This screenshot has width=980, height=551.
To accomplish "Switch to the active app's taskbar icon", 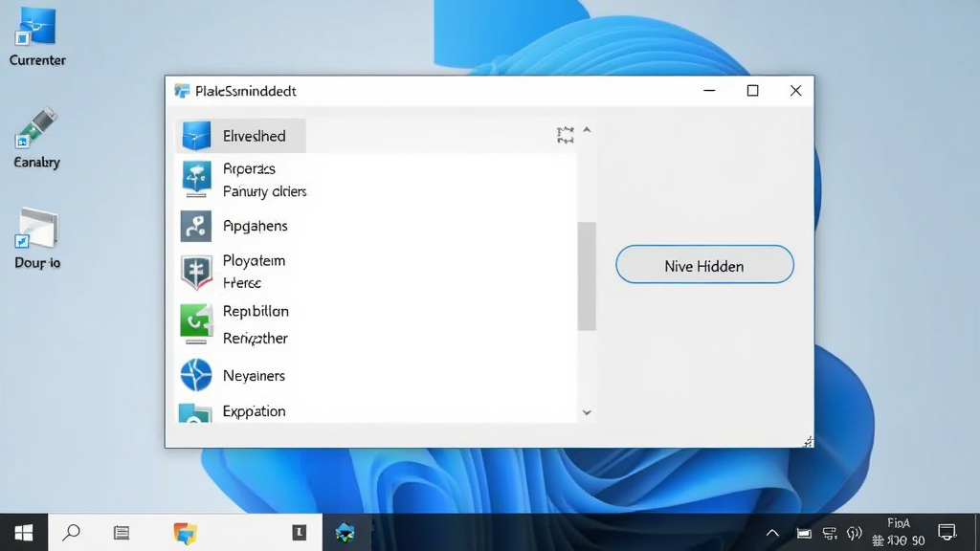I will [345, 533].
